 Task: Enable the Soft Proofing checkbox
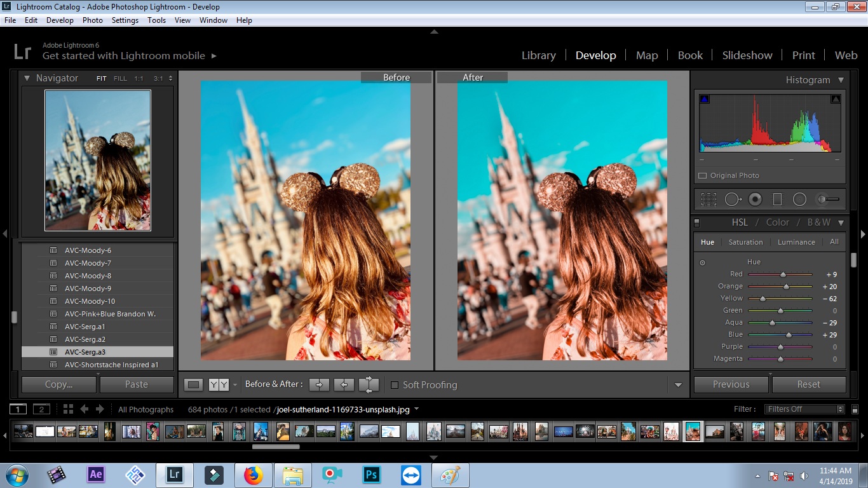click(395, 385)
